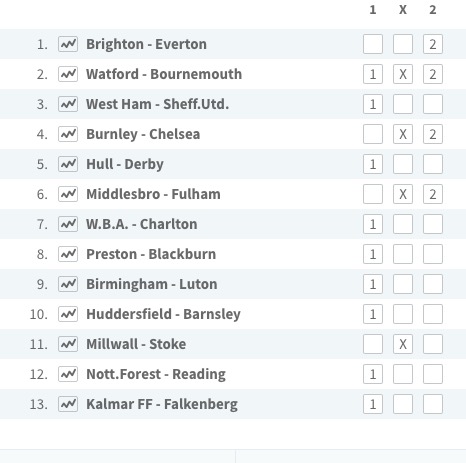Click the graph icon next to Birmingham - Luton
The width and height of the screenshot is (466, 463).
(x=68, y=284)
